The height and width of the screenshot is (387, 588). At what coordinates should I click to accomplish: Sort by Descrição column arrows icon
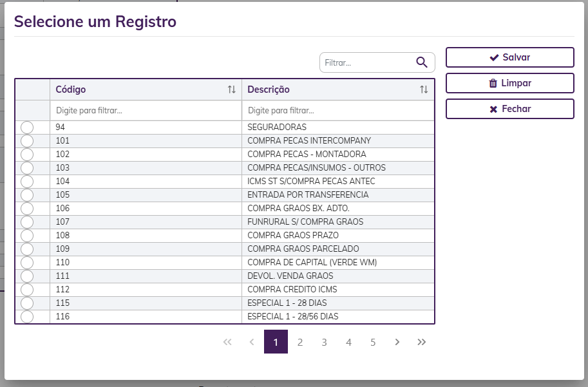point(424,90)
